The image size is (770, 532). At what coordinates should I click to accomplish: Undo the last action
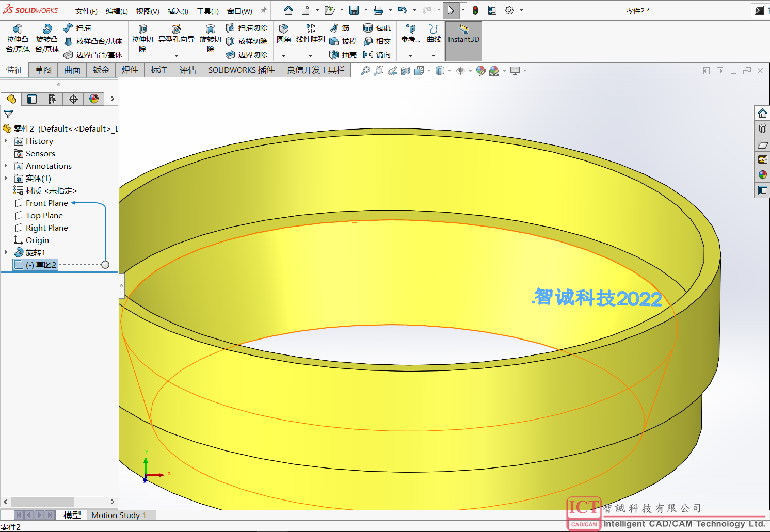click(403, 10)
